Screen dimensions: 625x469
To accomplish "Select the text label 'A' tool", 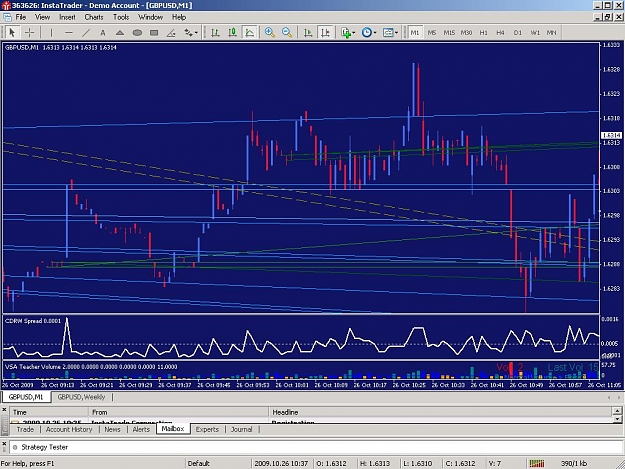I will tap(103, 33).
